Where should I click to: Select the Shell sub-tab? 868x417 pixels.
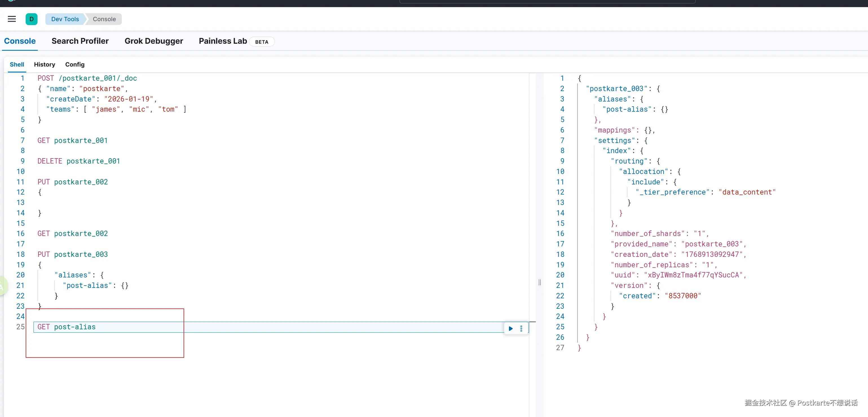17,64
